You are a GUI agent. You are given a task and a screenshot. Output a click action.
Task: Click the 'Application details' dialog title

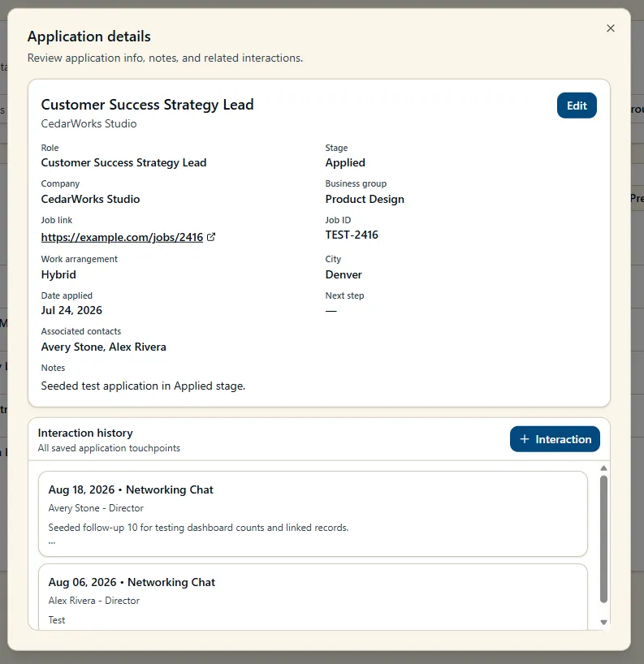point(89,37)
